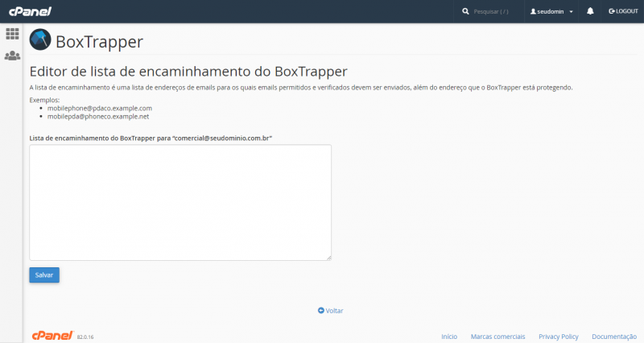
Task: Open the Documentação footer link
Action: coord(614,337)
